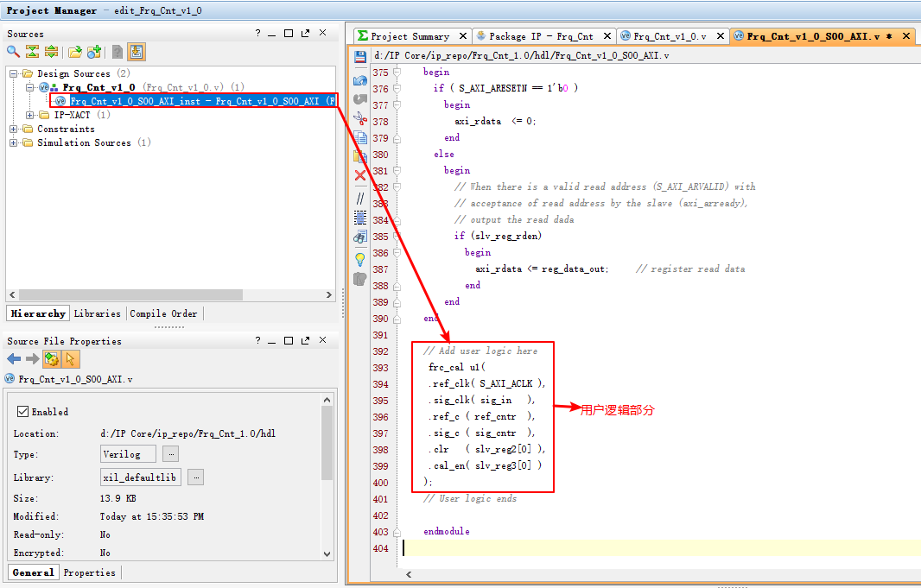Click the properties panel vertical scrollbar
The height and width of the screenshot is (588, 921).
coord(327,442)
